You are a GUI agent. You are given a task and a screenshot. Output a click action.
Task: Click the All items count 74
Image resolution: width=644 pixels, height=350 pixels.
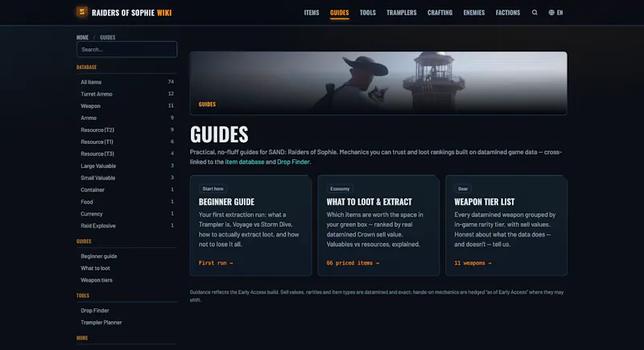[x=171, y=81]
